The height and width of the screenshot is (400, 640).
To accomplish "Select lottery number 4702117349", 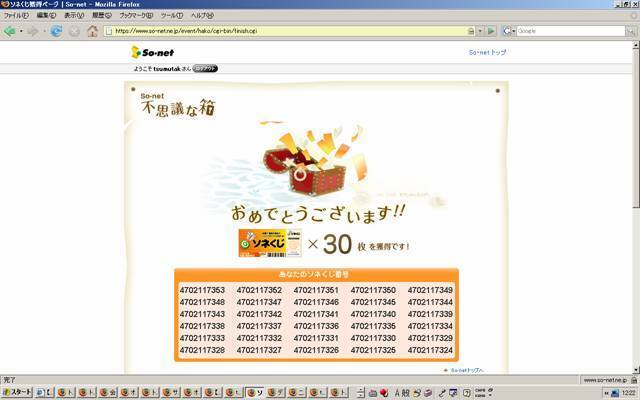I will [x=430, y=290].
